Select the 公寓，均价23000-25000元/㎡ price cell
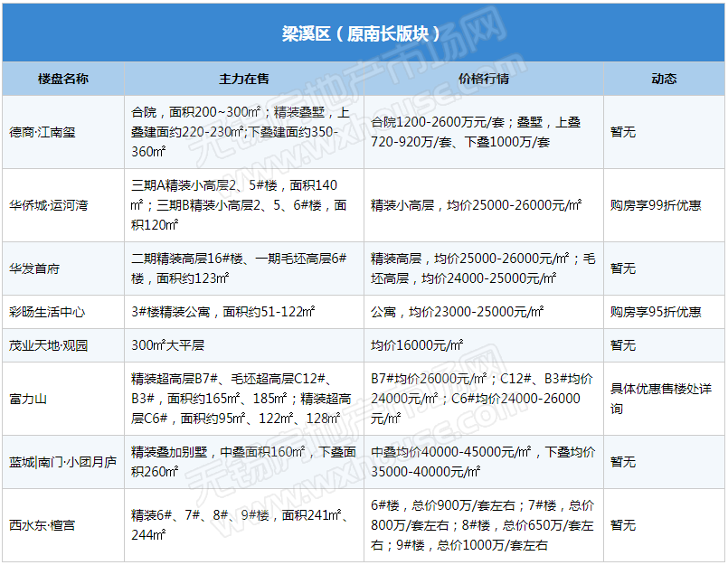728x565 pixels. (458, 312)
